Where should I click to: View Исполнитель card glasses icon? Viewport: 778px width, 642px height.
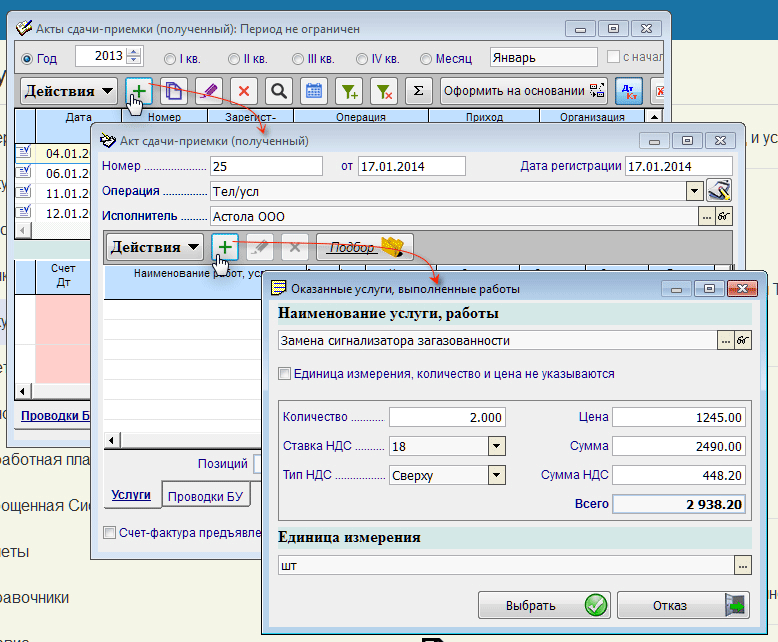tap(724, 216)
